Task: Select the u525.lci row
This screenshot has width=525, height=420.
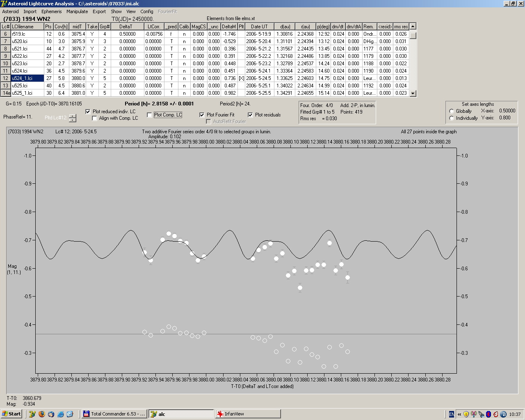Action: 205,86
